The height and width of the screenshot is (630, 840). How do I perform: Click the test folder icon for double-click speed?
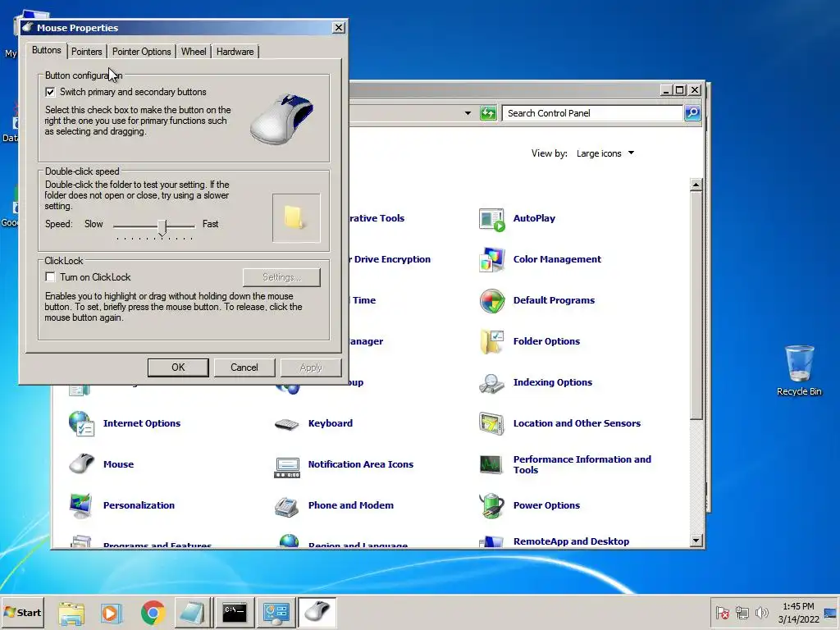pos(295,218)
